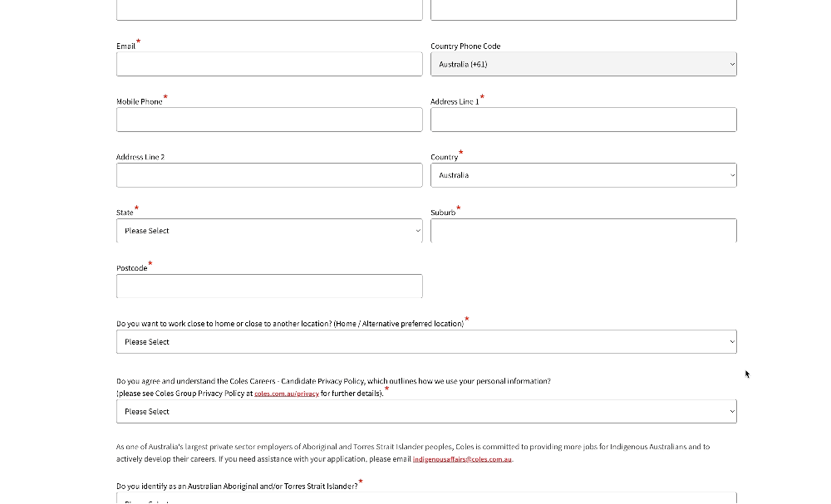831x504 pixels.
Task: Click the Email field label
Action: click(x=125, y=46)
